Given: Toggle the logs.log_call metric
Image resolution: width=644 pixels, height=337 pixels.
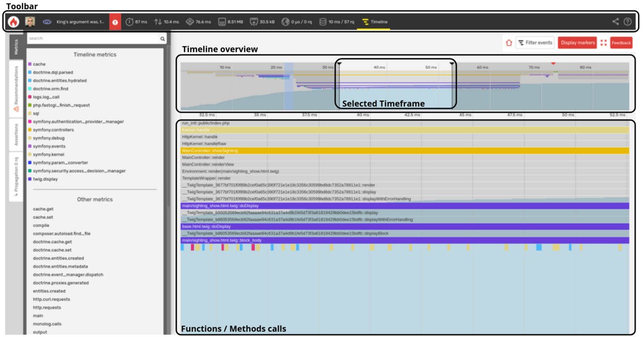Looking at the screenshot, I should click(46, 97).
